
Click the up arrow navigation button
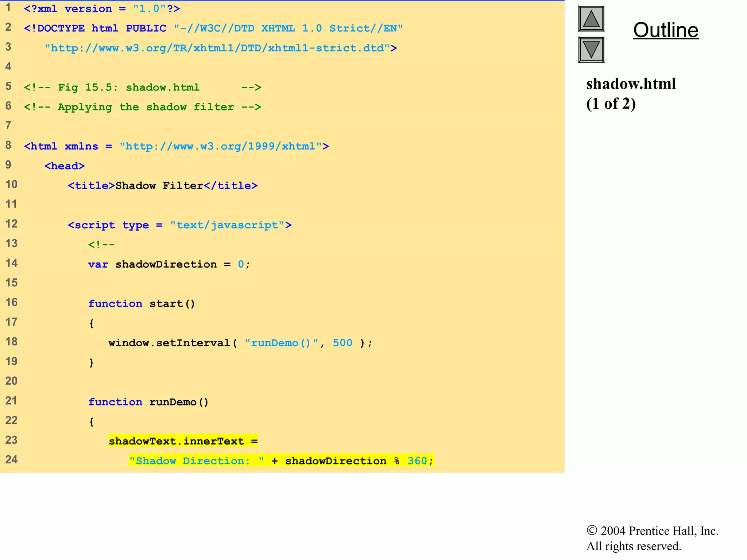(x=591, y=19)
